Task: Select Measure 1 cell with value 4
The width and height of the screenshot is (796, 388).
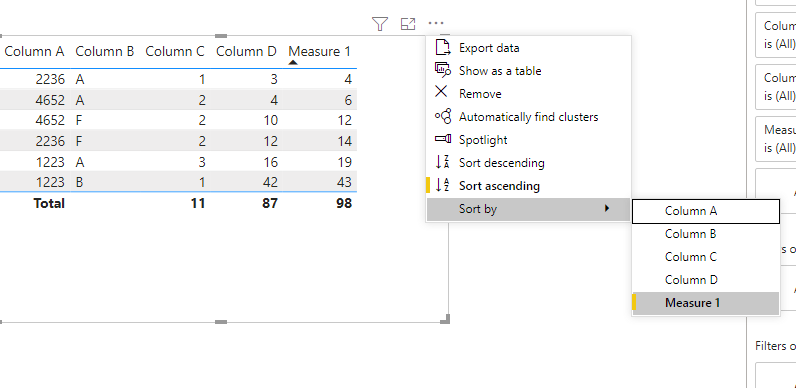Action: click(x=348, y=79)
